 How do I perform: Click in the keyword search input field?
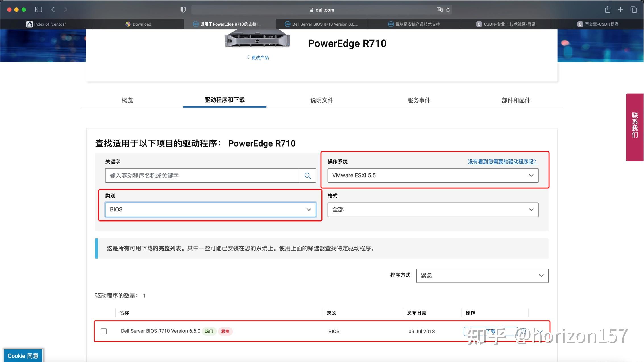[202, 176]
